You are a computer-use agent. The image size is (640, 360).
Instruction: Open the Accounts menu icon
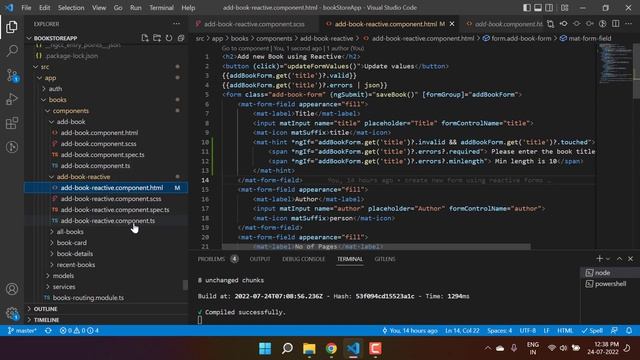click(x=12, y=289)
